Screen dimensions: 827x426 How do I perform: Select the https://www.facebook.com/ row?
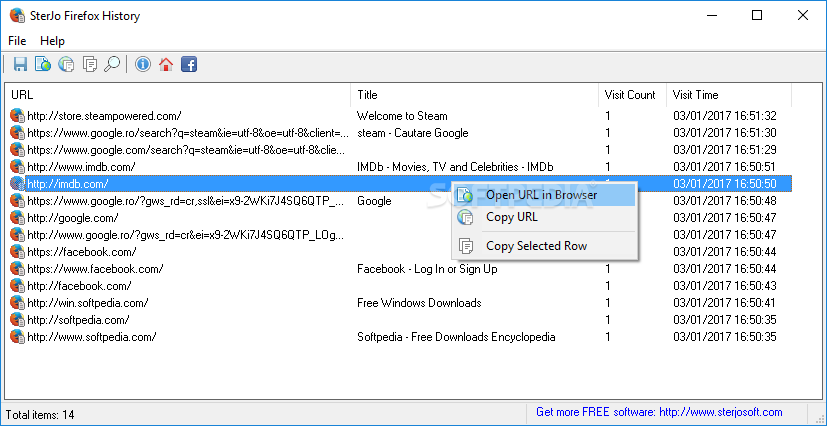pos(401,268)
